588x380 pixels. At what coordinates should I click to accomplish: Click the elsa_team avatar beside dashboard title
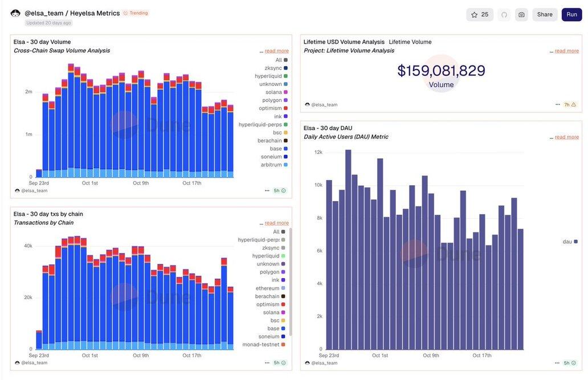15,13
